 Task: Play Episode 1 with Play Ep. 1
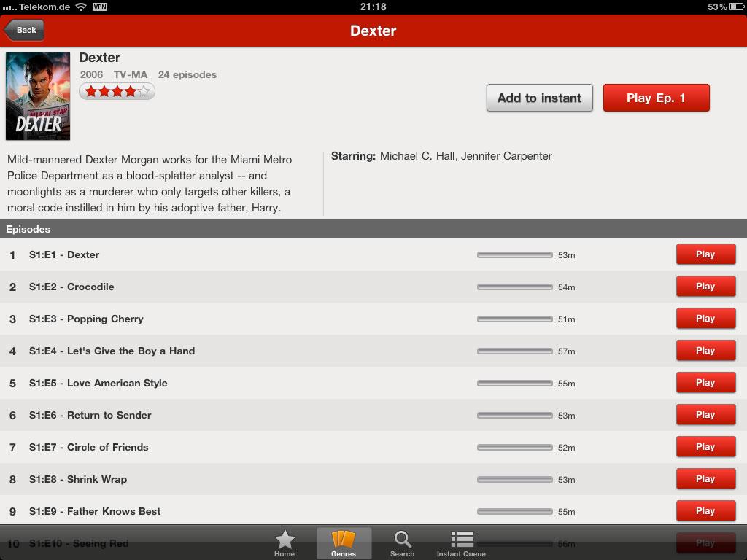click(656, 98)
